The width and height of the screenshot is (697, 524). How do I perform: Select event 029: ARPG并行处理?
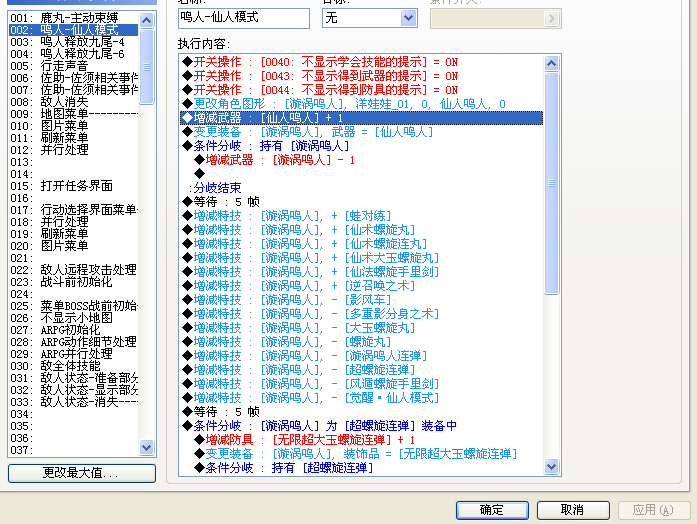pos(73,354)
